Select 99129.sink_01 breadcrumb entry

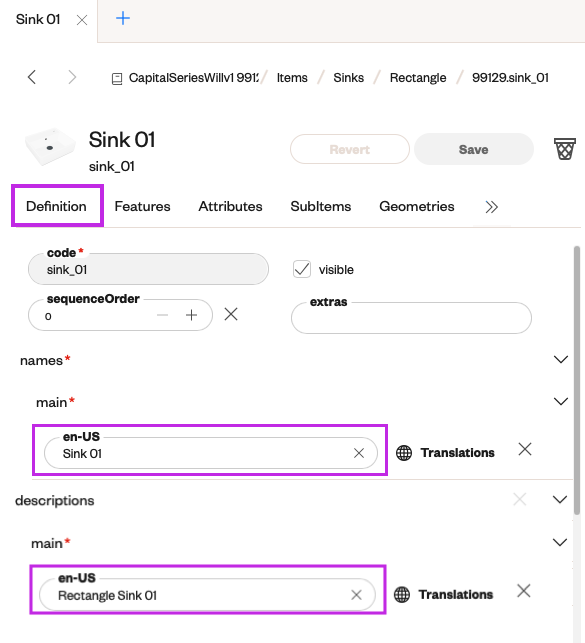click(x=510, y=78)
